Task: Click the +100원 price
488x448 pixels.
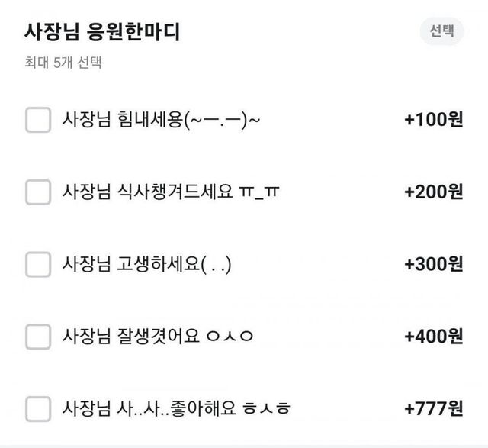Action: (x=433, y=120)
